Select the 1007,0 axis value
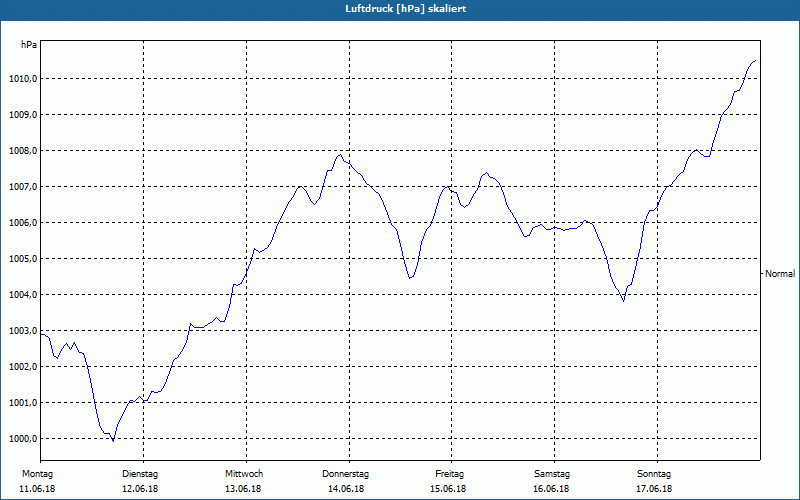Viewport: 800px width, 500px height. tap(23, 187)
